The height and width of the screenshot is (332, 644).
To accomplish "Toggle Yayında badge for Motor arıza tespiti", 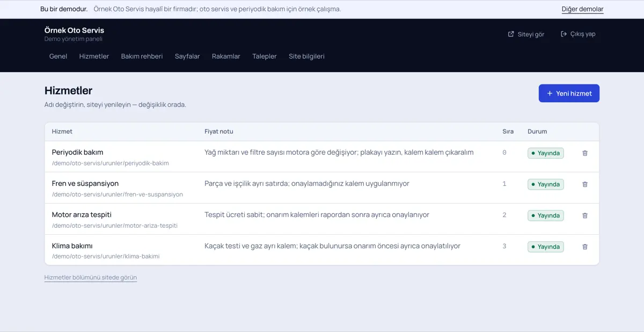I will pos(545,215).
